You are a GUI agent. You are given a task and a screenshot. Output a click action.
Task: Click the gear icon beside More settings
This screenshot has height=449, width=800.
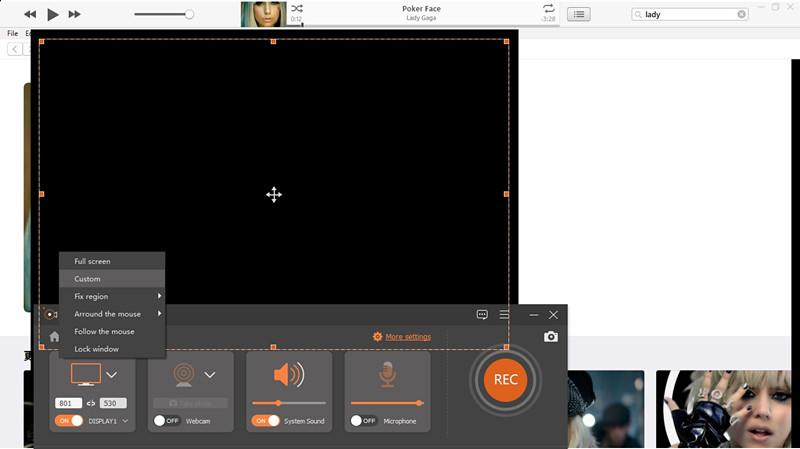tap(377, 337)
